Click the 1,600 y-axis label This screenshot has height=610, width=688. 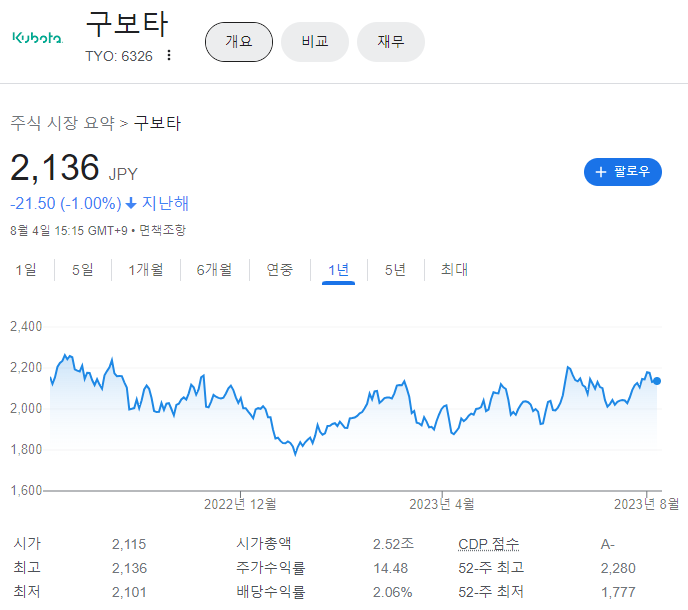(26, 490)
